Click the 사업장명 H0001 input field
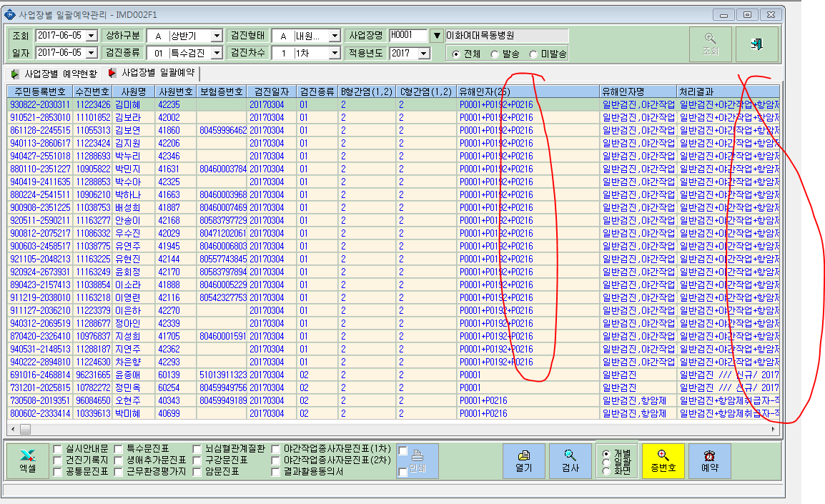 tap(408, 35)
